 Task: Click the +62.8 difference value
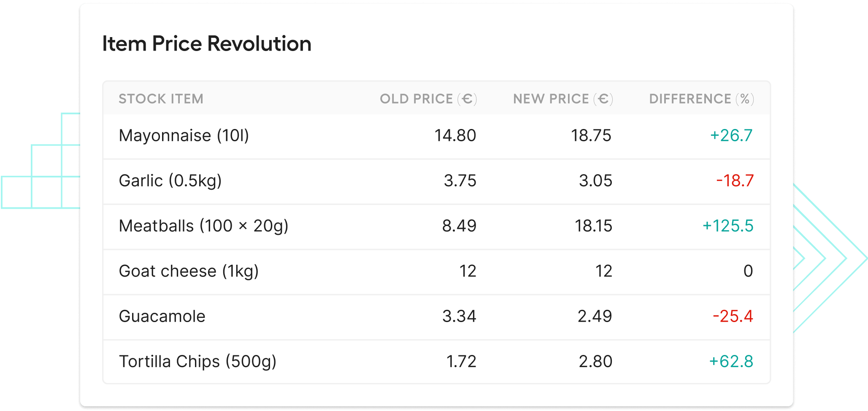[731, 362]
